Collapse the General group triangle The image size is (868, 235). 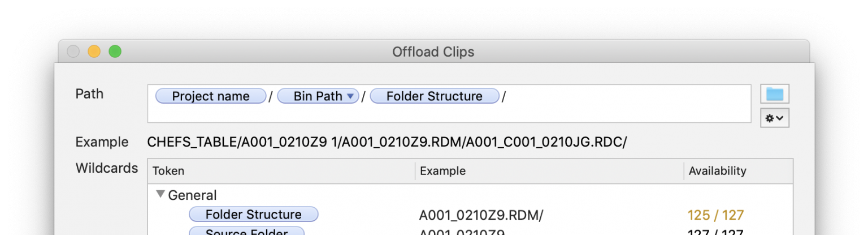(160, 194)
